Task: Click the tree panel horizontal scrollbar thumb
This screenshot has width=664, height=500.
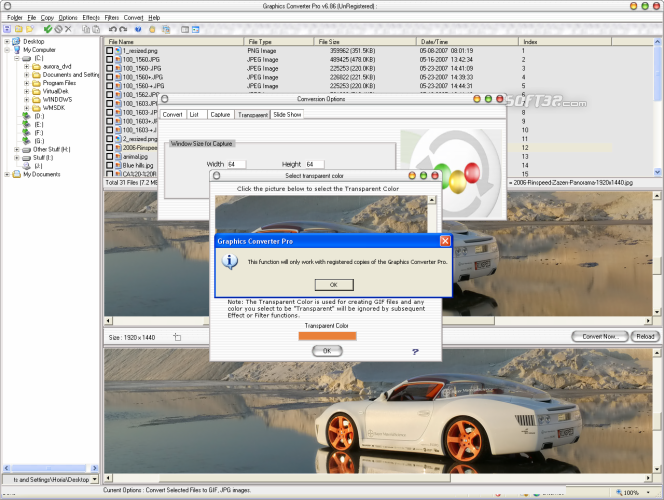Action: coord(49,468)
